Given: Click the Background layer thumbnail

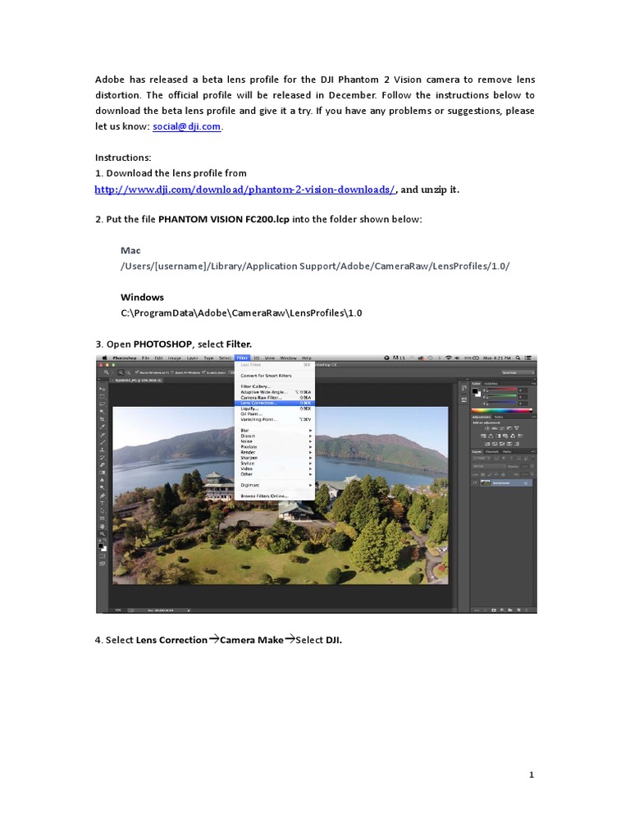Looking at the screenshot, I should point(486,482).
